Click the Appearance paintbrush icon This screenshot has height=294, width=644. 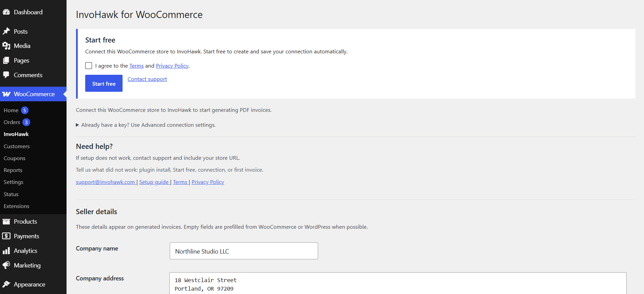click(x=6, y=284)
